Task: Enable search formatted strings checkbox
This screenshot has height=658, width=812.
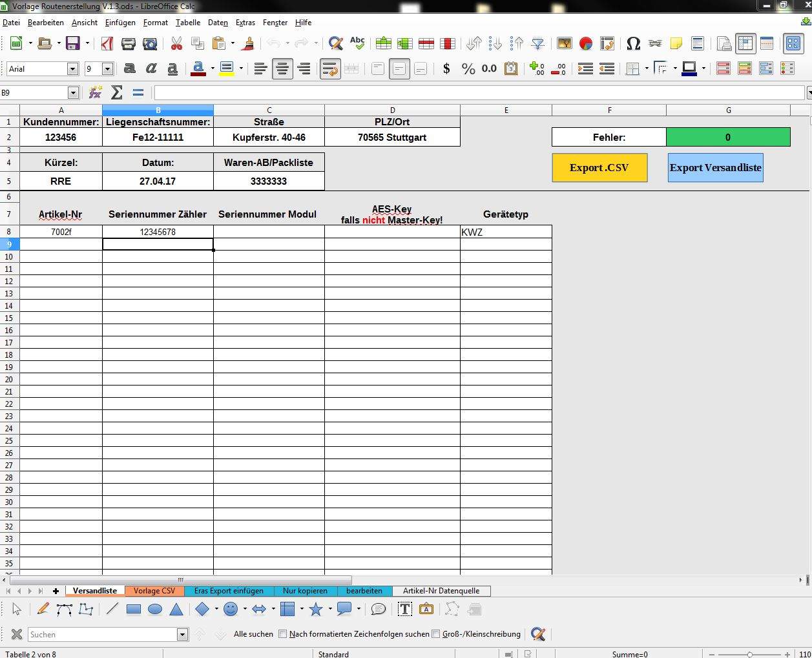Action: click(282, 634)
